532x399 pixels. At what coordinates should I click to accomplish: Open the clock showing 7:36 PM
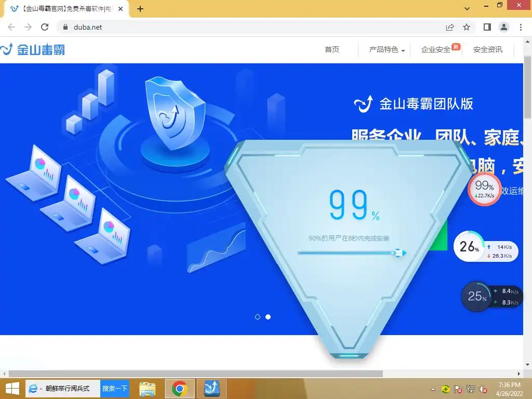(509, 389)
